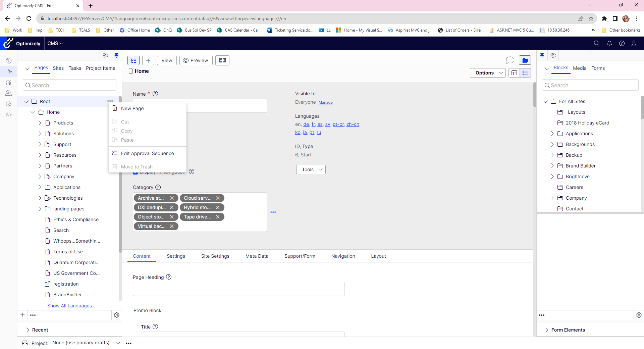Open the Options dropdown
644x349 pixels.
point(487,73)
